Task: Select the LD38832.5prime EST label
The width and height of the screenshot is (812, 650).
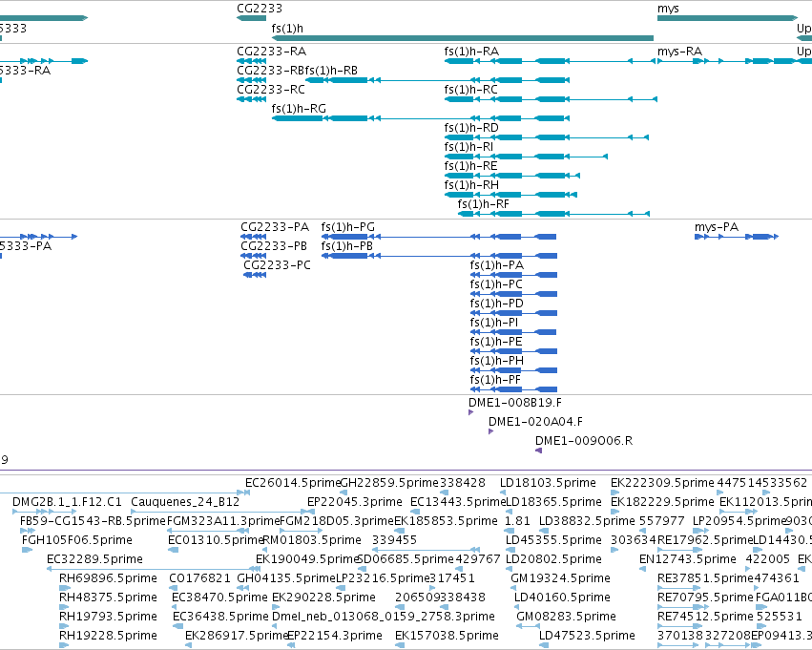Action: [587, 521]
